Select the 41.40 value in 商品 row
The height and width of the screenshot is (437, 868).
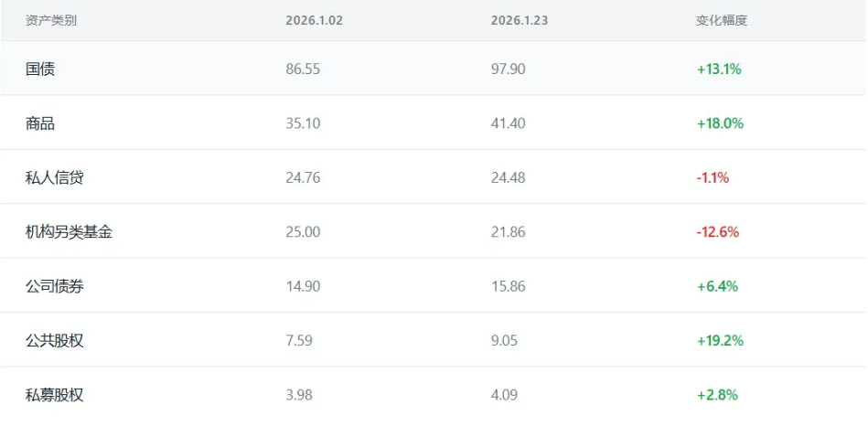(508, 123)
